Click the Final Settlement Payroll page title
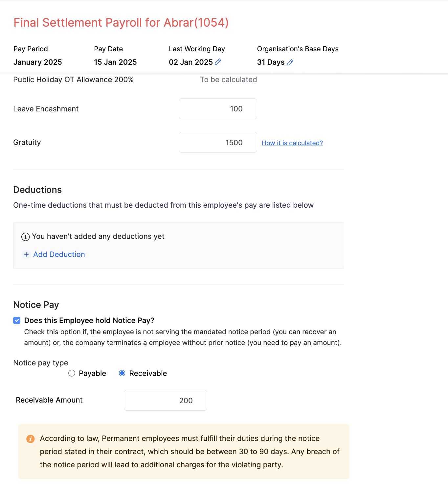Screen dimensions: 448x487 (121, 23)
